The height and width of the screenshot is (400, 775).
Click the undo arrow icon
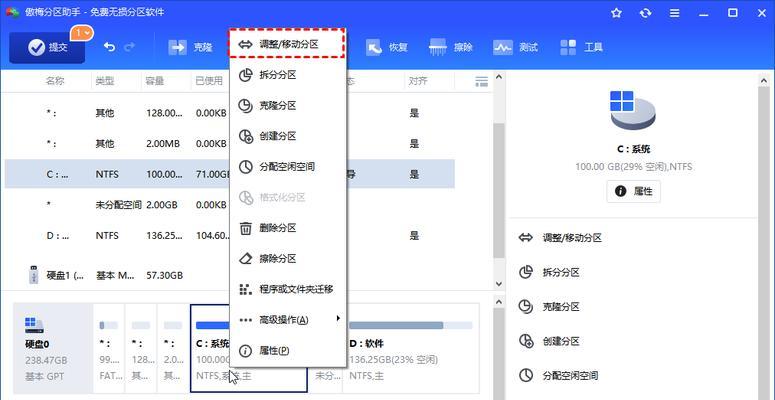(109, 47)
